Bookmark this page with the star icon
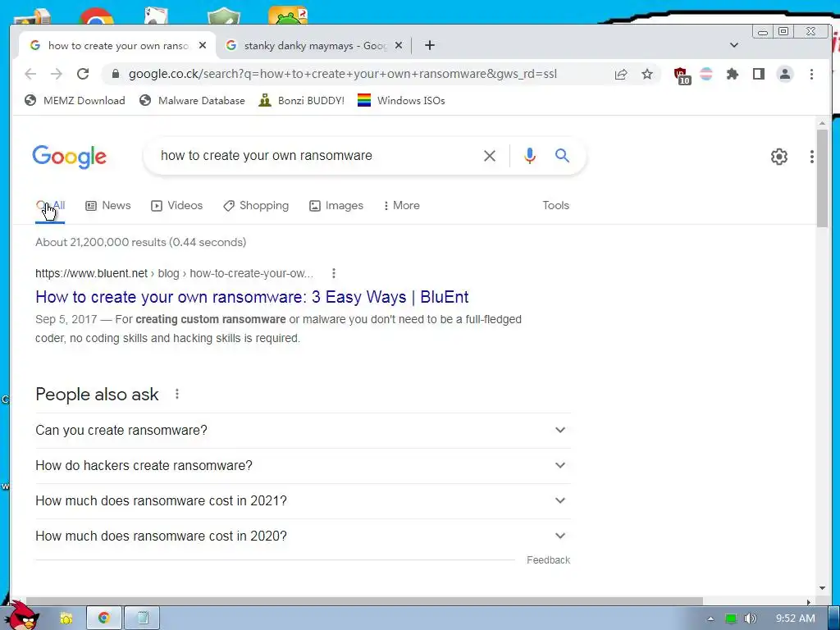Viewport: 840px width, 630px height. tap(647, 74)
